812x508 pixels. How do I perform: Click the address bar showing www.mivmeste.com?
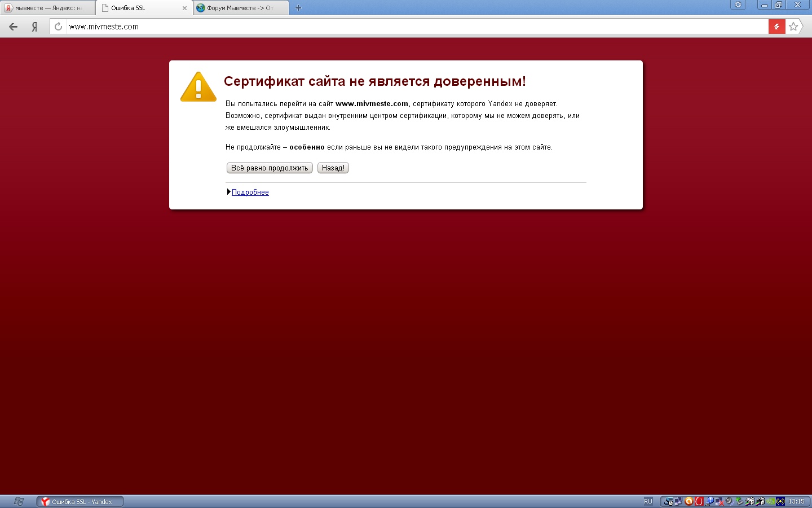coord(417,27)
